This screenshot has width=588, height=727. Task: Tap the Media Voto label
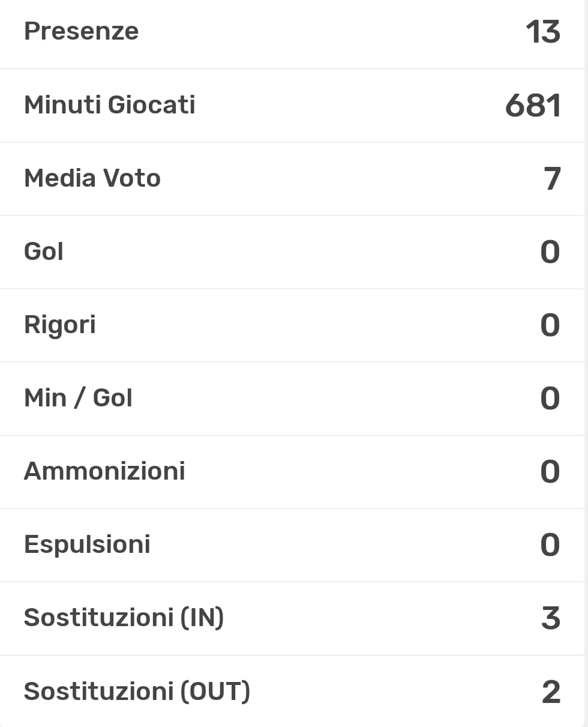click(92, 178)
